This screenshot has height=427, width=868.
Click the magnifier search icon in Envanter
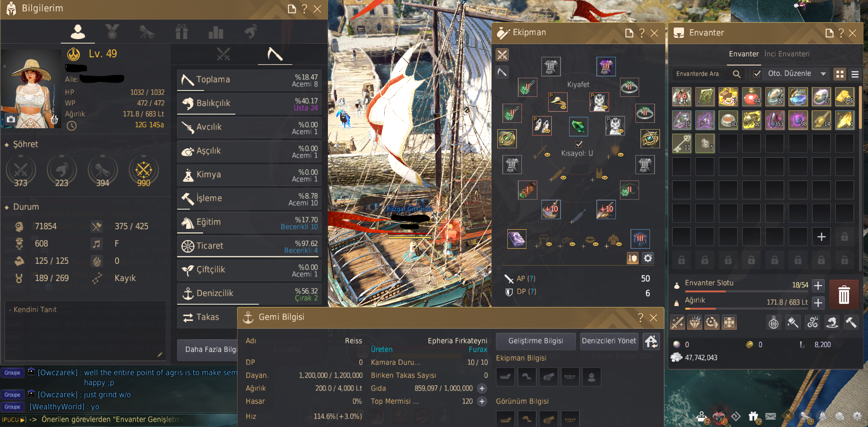point(737,74)
